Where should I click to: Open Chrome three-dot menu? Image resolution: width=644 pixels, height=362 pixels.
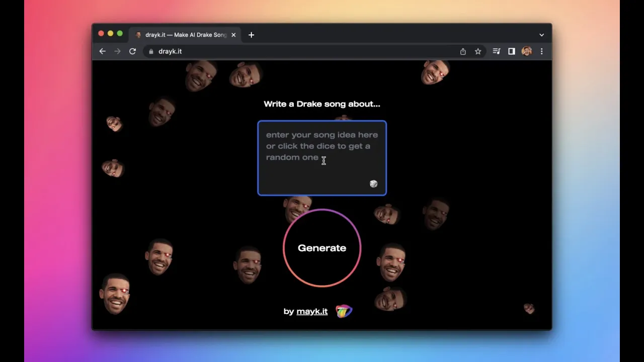tap(541, 51)
